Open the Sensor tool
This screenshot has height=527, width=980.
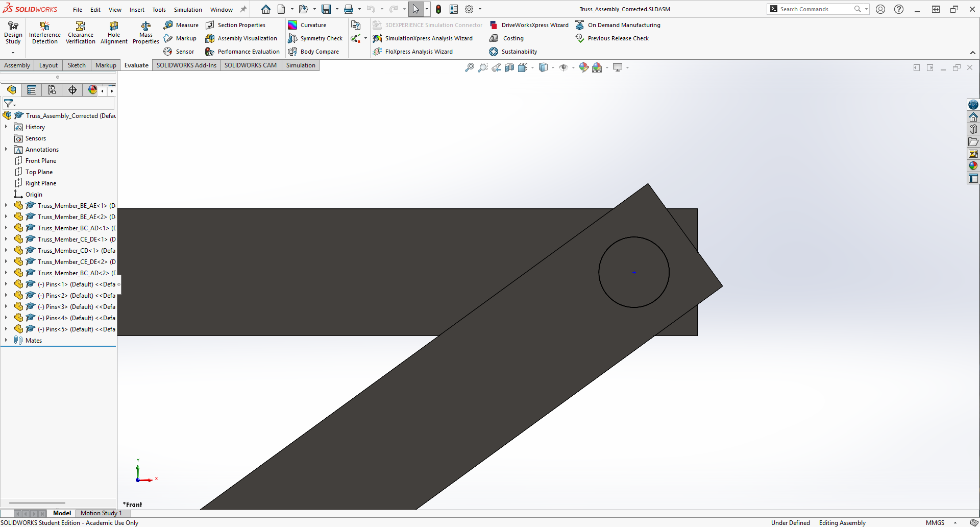[179, 52]
